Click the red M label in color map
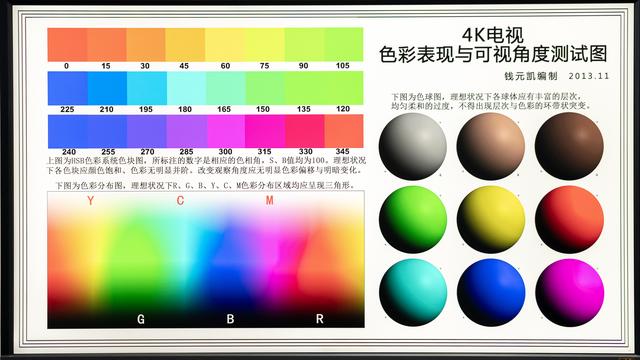Screen dimensions: 640x360 pos(269,200)
